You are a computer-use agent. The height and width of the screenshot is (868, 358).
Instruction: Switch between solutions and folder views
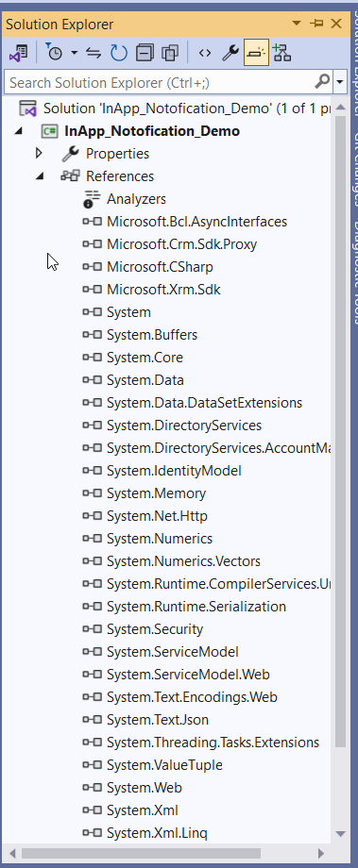(18, 53)
